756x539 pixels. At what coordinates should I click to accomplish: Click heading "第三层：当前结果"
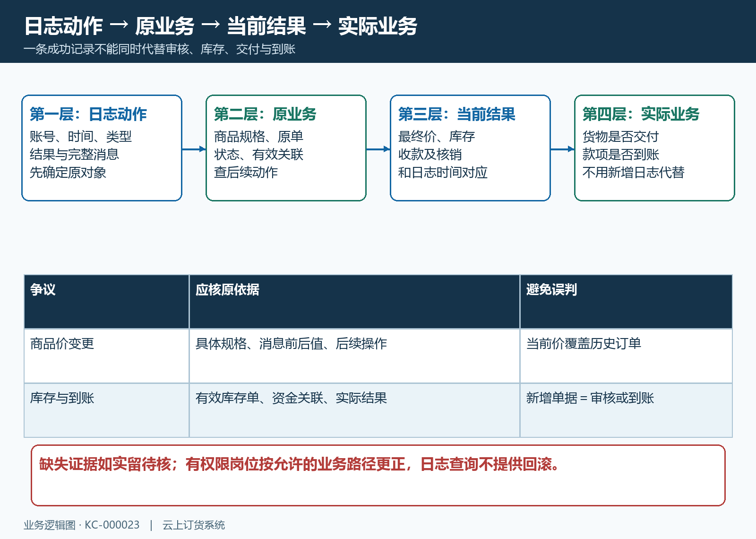pyautogui.click(x=457, y=114)
